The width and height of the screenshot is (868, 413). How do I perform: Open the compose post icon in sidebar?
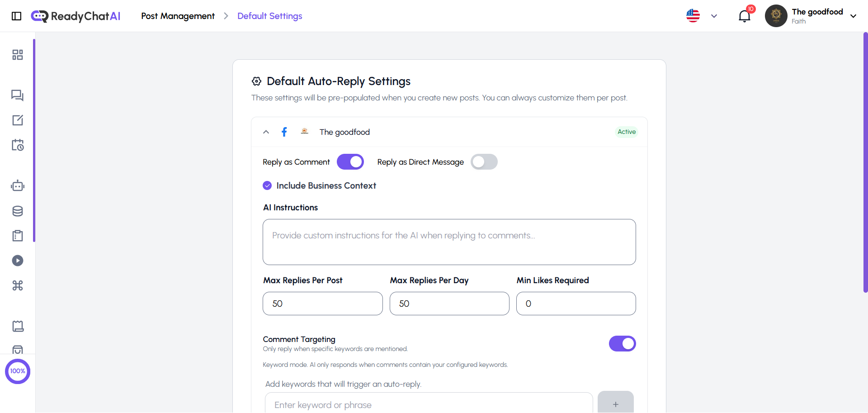pos(17,120)
